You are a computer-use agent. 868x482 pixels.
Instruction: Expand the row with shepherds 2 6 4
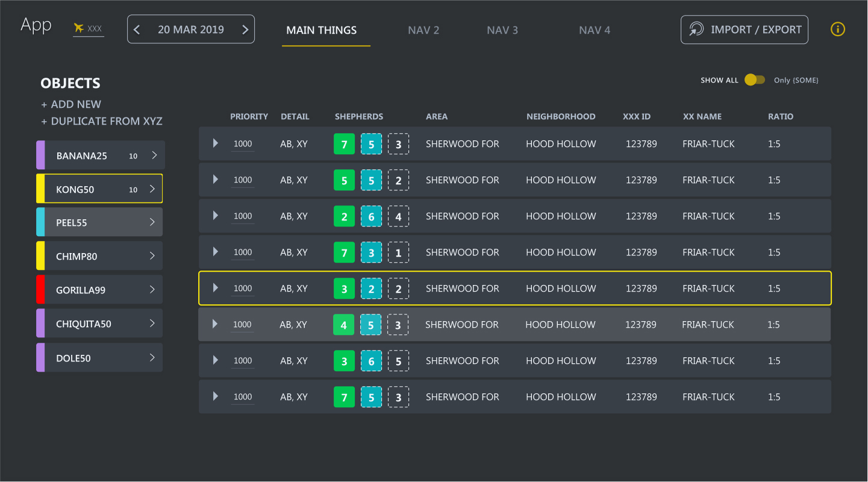(216, 216)
